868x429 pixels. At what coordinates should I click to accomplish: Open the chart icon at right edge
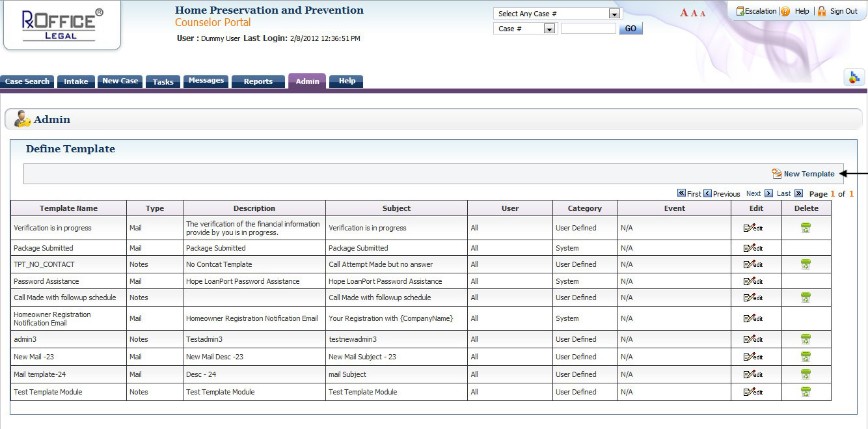tap(854, 77)
